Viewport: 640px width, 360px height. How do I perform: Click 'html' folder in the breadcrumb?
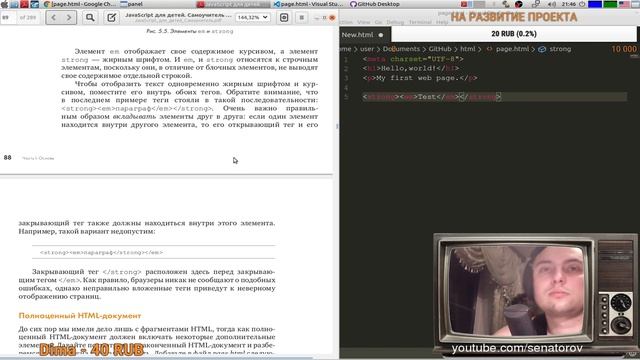[468, 49]
